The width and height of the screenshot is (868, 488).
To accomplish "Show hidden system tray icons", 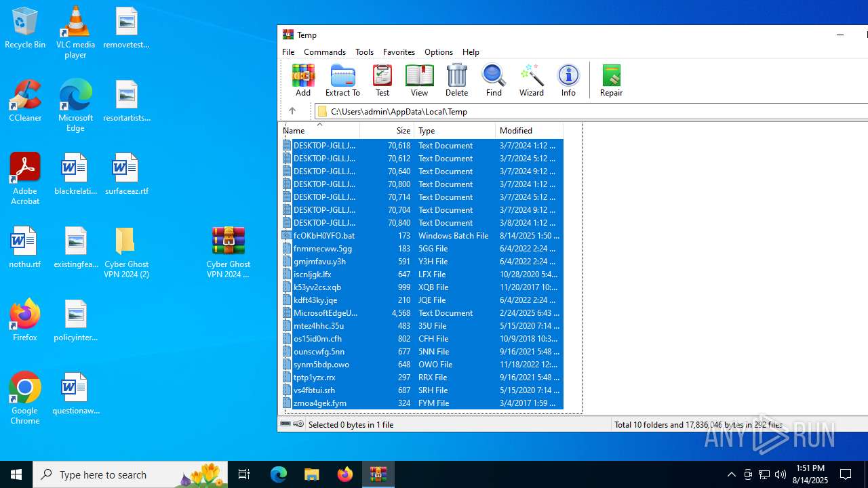I will tap(731, 474).
